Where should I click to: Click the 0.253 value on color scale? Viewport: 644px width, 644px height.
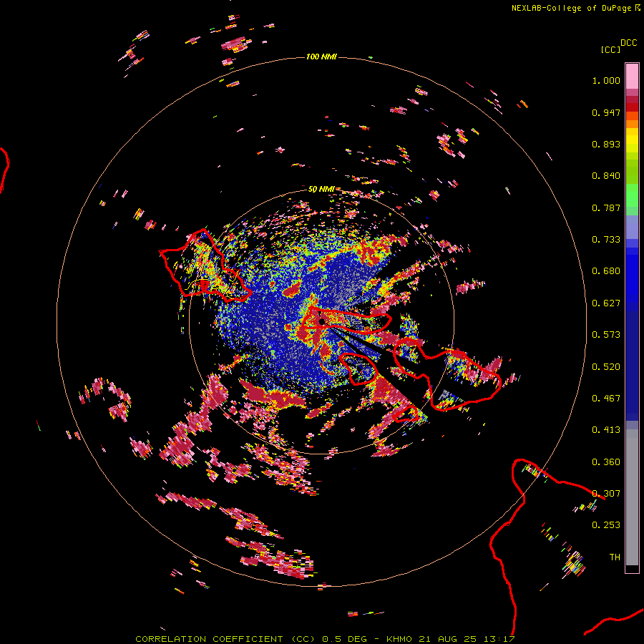coord(606,525)
